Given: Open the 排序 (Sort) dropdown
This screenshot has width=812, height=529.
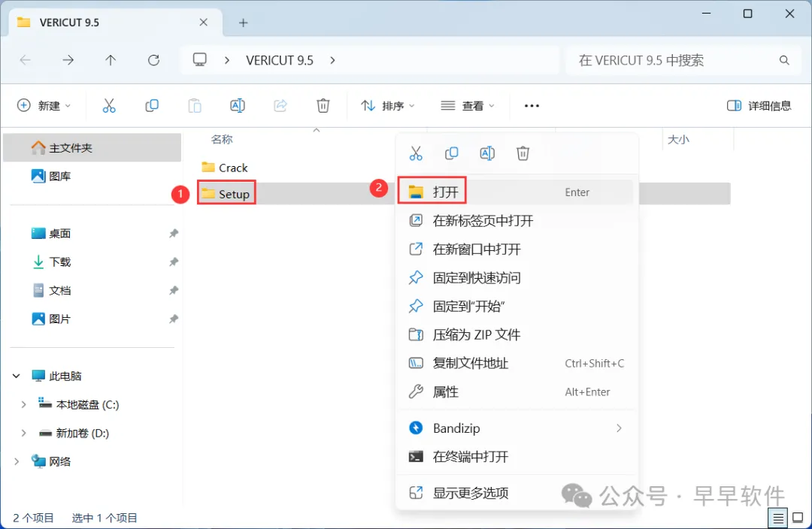Looking at the screenshot, I should (388, 106).
